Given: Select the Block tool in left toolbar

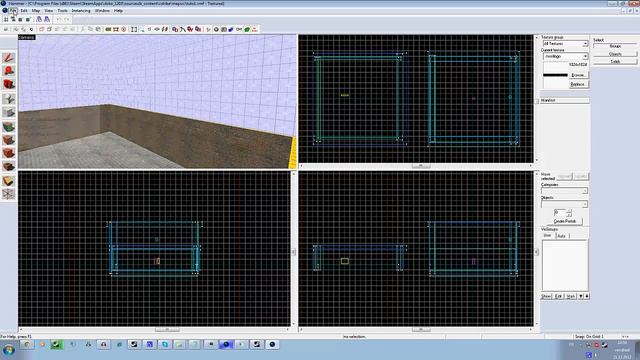Looking at the screenshot, I should click(9, 112).
